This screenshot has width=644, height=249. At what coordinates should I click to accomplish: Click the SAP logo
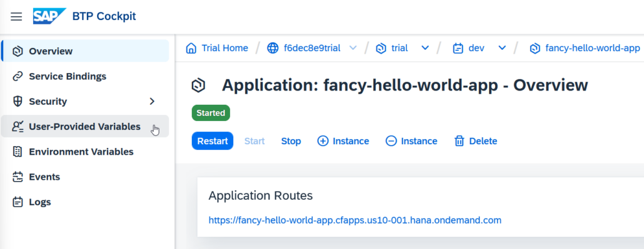(49, 16)
